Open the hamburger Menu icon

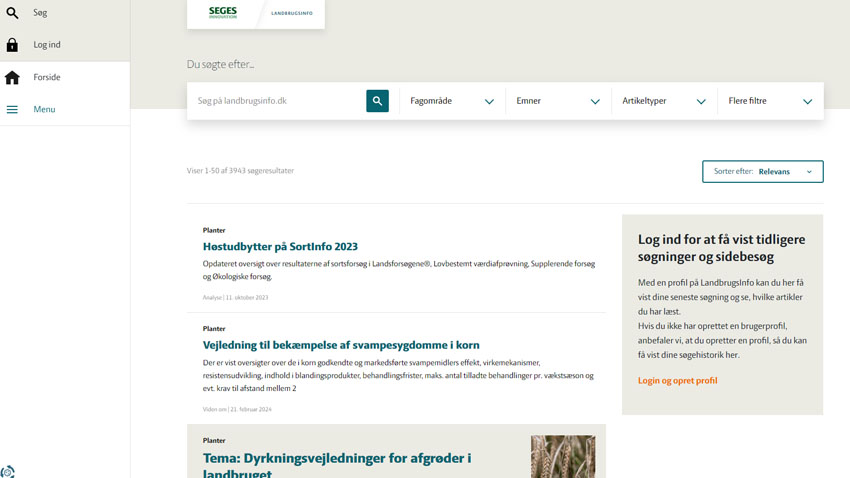pyautogui.click(x=12, y=110)
